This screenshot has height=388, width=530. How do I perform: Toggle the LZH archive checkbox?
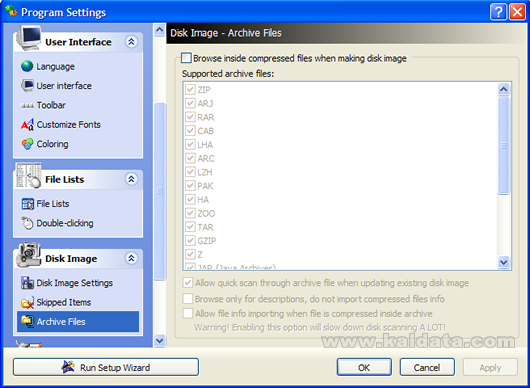(x=190, y=172)
